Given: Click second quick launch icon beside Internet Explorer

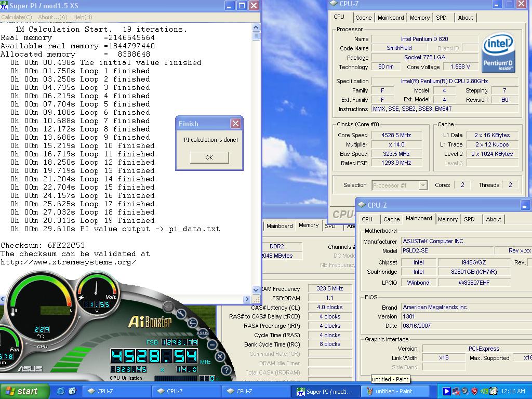Looking at the screenshot, I should pyautogui.click(x=72, y=391).
